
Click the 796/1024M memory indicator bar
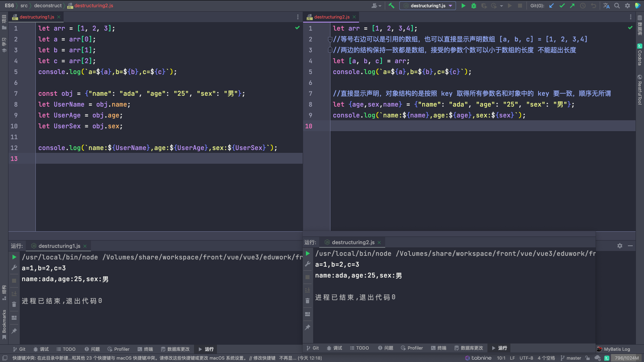point(626,358)
